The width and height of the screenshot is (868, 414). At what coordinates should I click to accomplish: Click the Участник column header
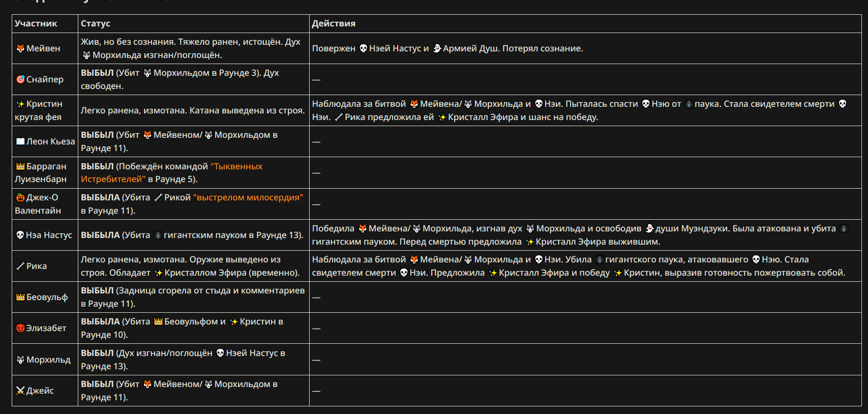36,23
